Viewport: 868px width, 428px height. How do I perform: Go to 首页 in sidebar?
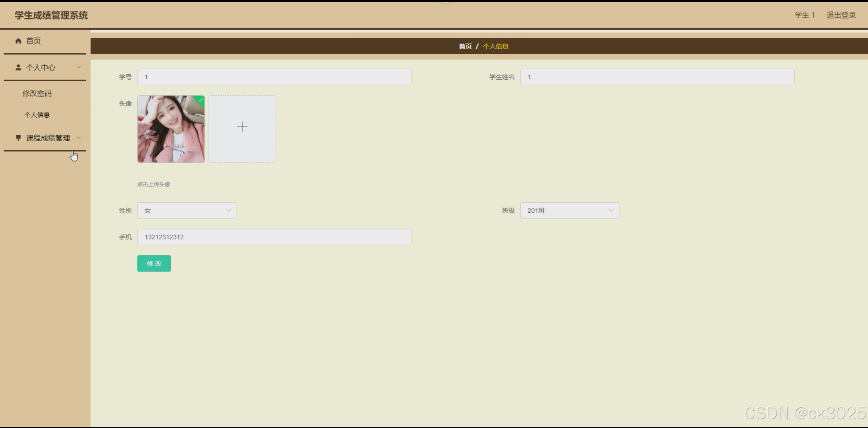point(33,41)
